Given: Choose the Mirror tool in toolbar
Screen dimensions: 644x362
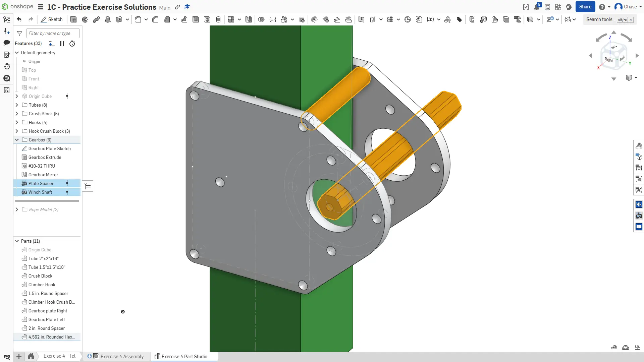Looking at the screenshot, I should point(249,19).
